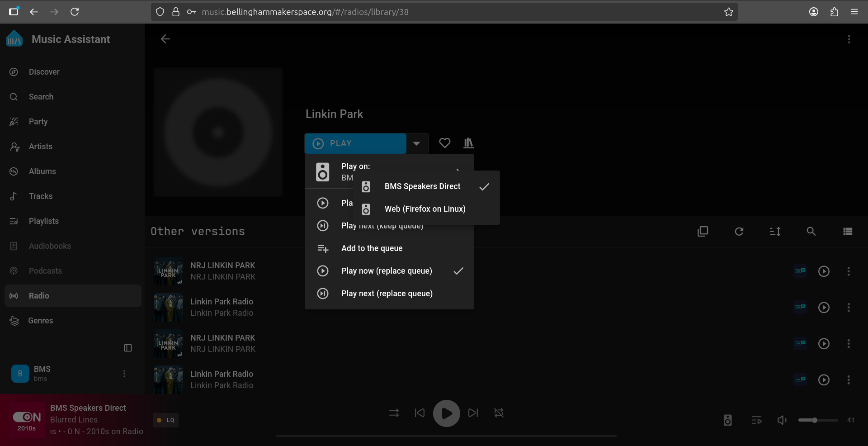Click the browser address bar
The height and width of the screenshot is (446, 868).
pyautogui.click(x=444, y=12)
